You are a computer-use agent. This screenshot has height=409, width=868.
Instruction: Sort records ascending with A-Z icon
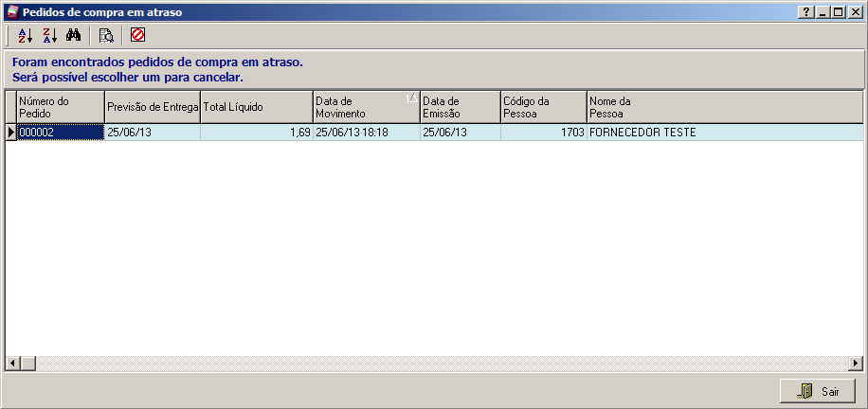pyautogui.click(x=26, y=36)
